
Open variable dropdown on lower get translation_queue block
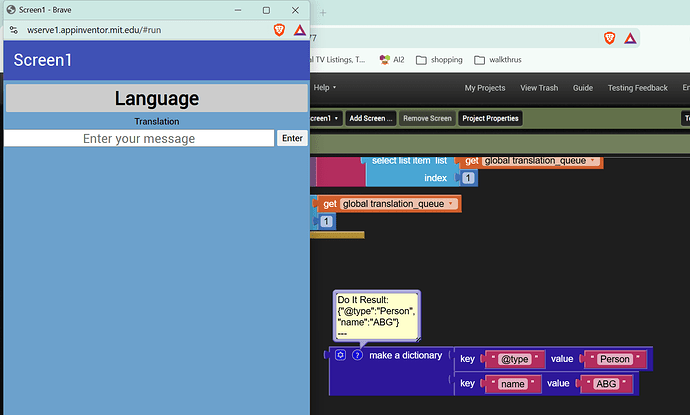[451, 203]
